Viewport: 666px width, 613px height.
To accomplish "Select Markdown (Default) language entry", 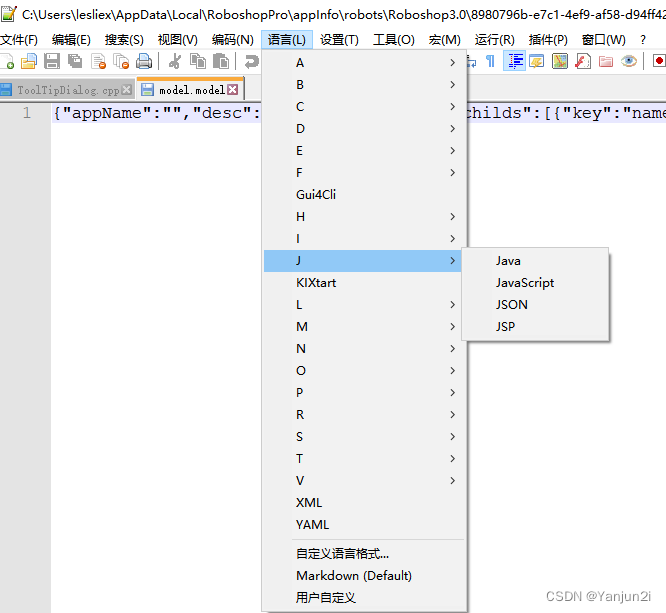I will point(364,576).
